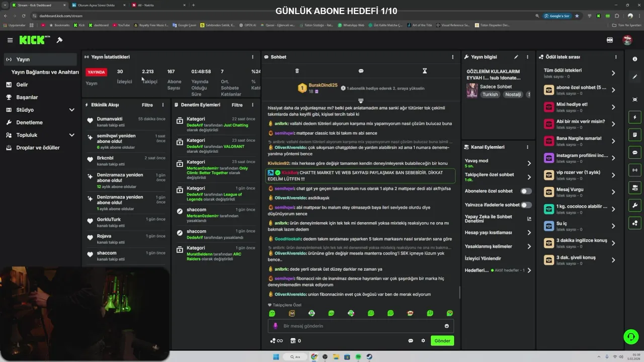The width and height of the screenshot is (644, 362).
Task: Click channel points infinity icon
Action: 276,340
